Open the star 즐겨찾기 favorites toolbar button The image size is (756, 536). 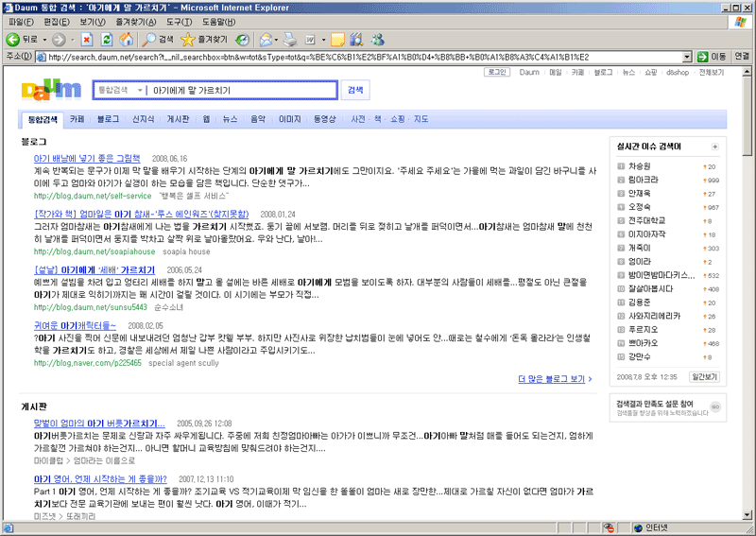coord(203,40)
